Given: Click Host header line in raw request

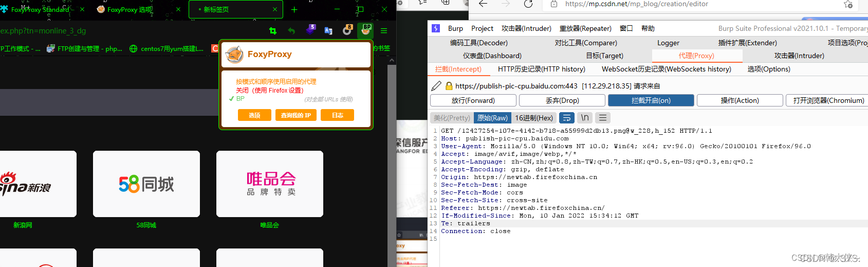Looking at the screenshot, I should (505, 138).
